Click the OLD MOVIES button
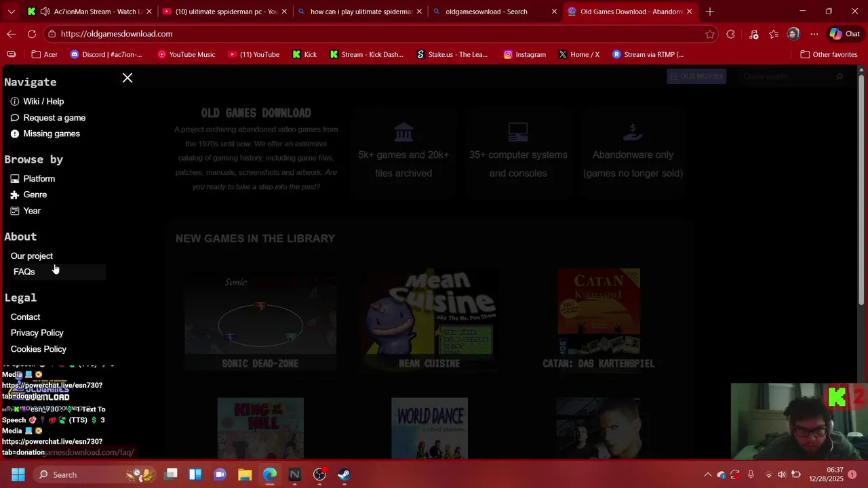This screenshot has height=488, width=868. click(696, 77)
